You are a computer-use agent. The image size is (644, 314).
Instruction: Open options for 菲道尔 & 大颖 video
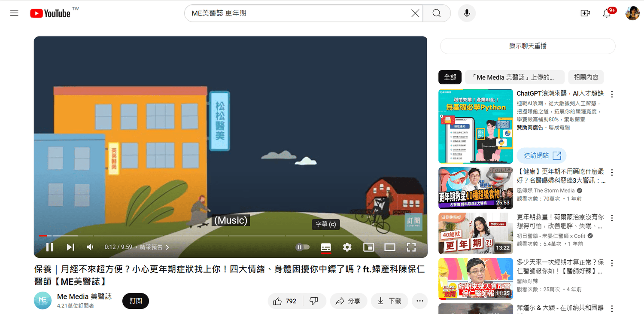pos(612,309)
